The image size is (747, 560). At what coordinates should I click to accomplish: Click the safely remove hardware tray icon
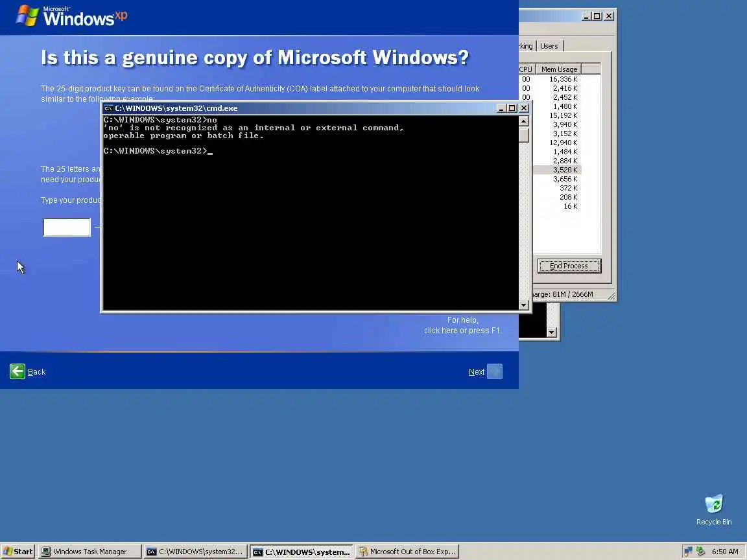click(x=700, y=552)
